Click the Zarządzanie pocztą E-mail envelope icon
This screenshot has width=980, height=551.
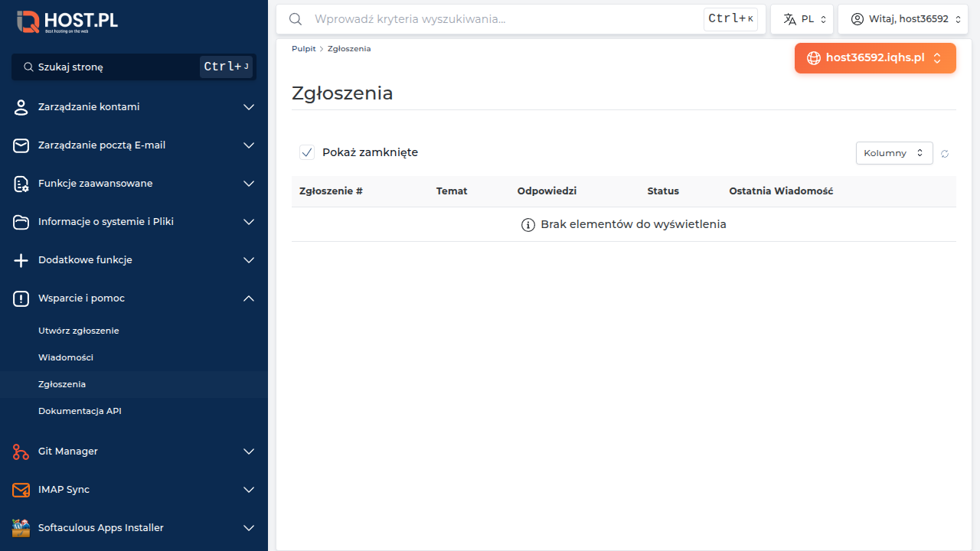tap(21, 145)
